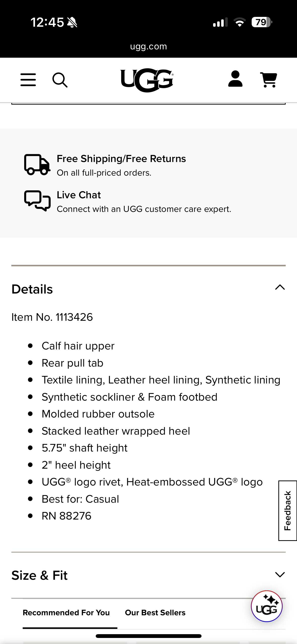Collapse the Details section chevron
Image resolution: width=297 pixels, height=644 pixels.
[x=280, y=288]
